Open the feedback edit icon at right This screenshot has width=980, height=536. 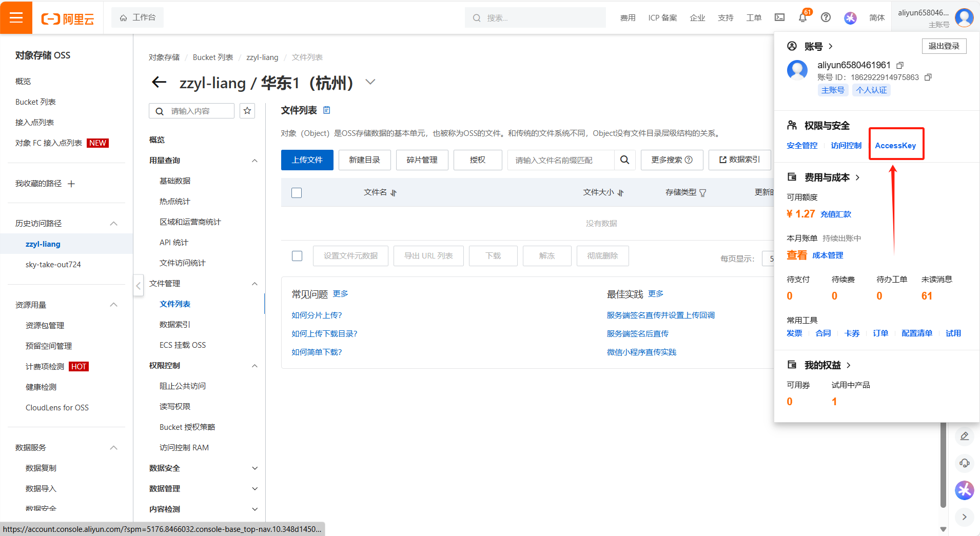pos(965,436)
